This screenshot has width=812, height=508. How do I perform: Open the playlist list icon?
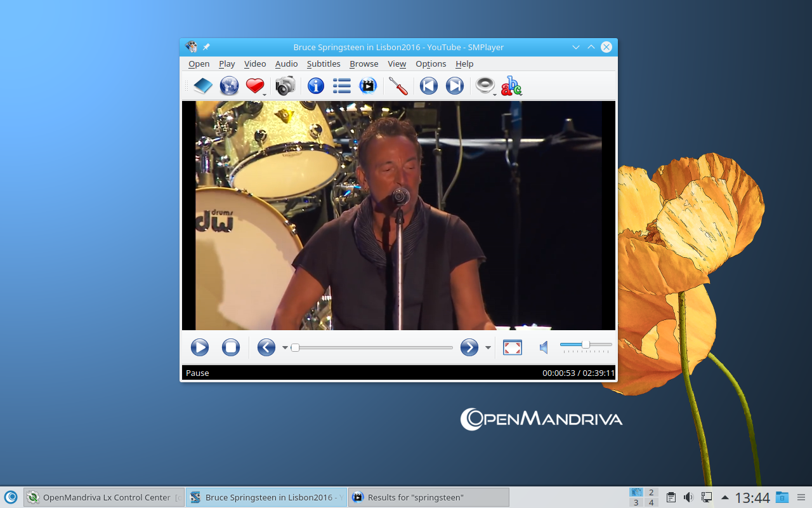click(x=342, y=86)
